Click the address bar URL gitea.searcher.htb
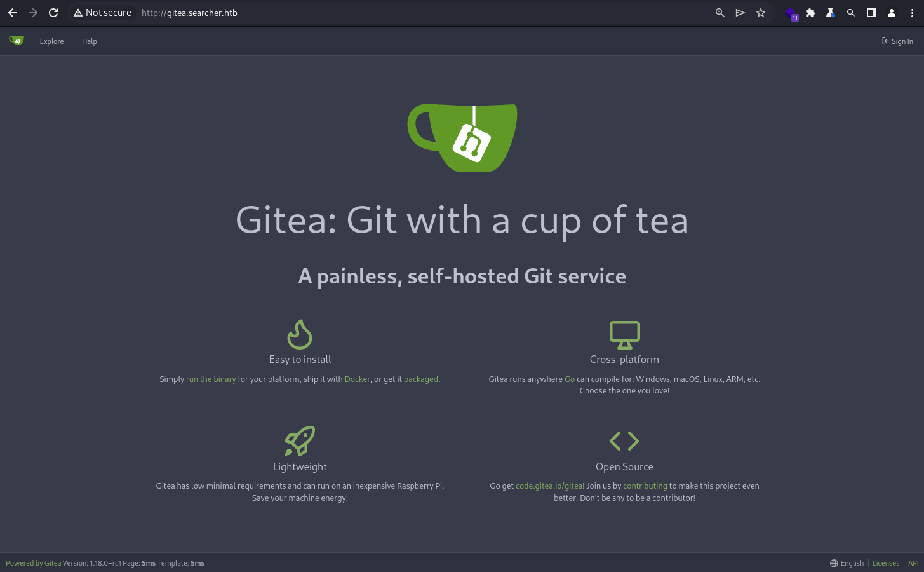 [x=189, y=13]
